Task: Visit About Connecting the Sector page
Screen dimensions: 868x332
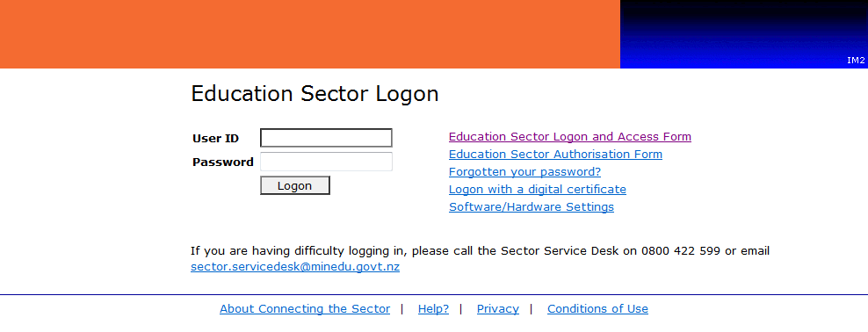Action: [305, 309]
